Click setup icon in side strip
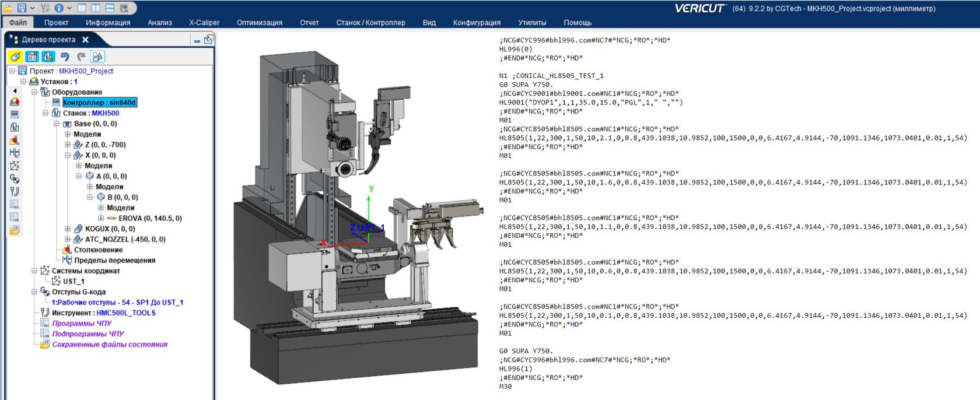 (x=15, y=102)
